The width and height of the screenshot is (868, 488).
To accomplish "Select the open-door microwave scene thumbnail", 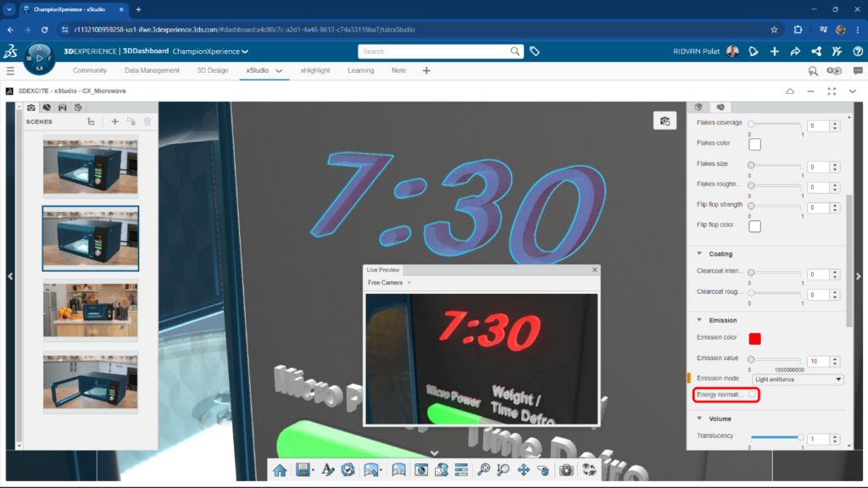I will tap(91, 382).
